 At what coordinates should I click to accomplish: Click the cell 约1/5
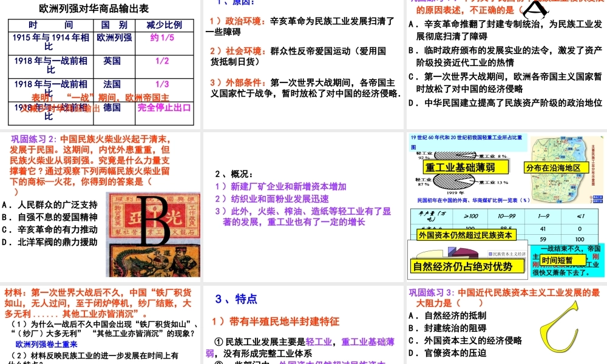[x=162, y=38]
